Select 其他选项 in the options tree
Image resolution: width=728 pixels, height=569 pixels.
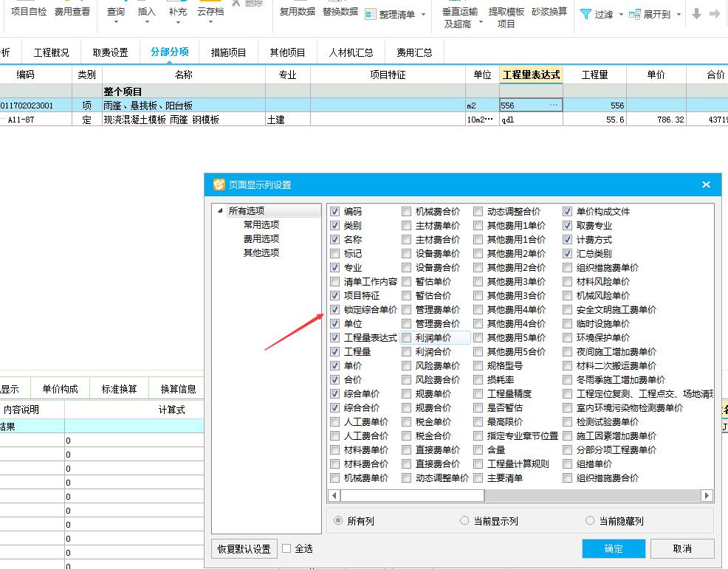[x=261, y=252]
